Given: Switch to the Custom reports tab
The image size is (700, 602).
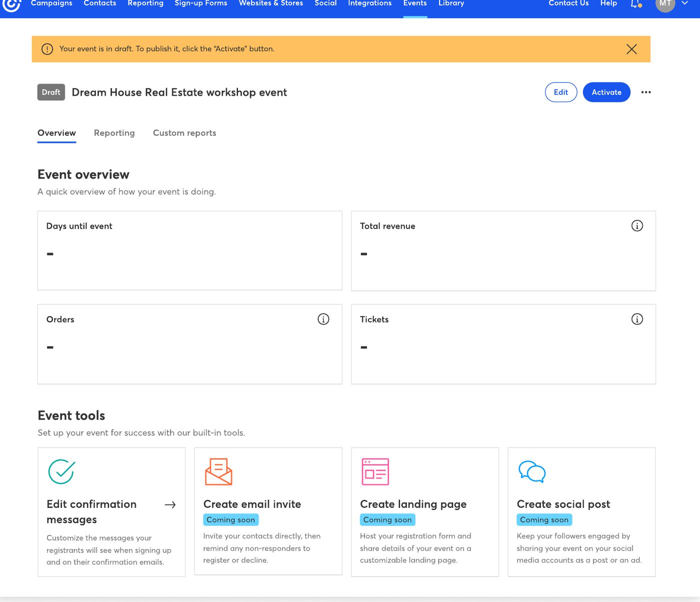Looking at the screenshot, I should [x=184, y=133].
